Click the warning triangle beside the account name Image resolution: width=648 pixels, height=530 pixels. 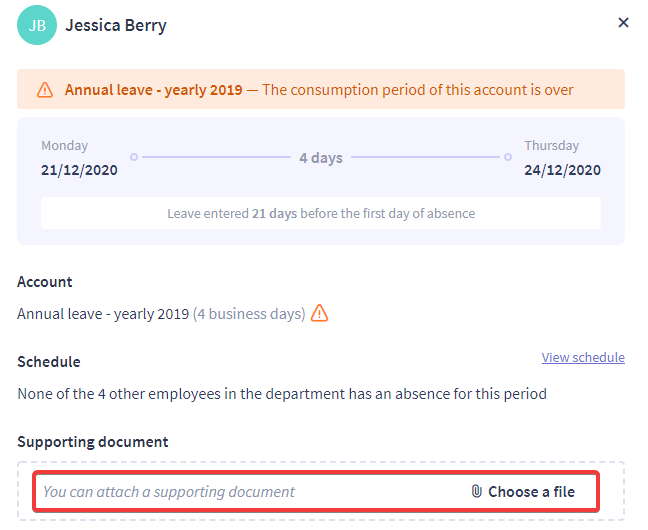pyautogui.click(x=319, y=313)
